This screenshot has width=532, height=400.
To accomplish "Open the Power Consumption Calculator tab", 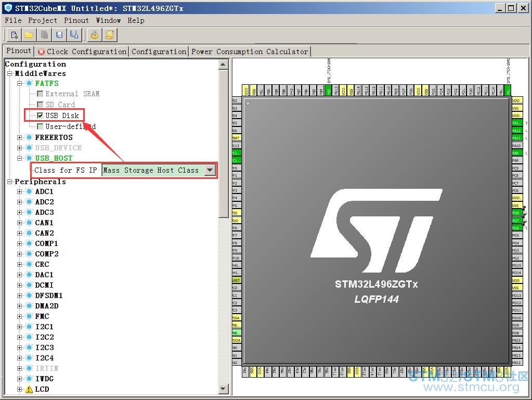I will [250, 51].
